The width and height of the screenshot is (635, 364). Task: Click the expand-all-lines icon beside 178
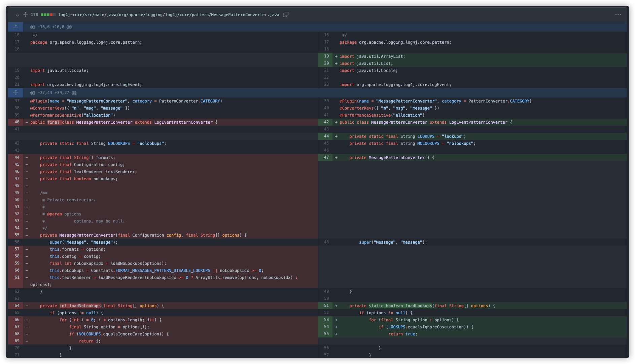(x=26, y=14)
